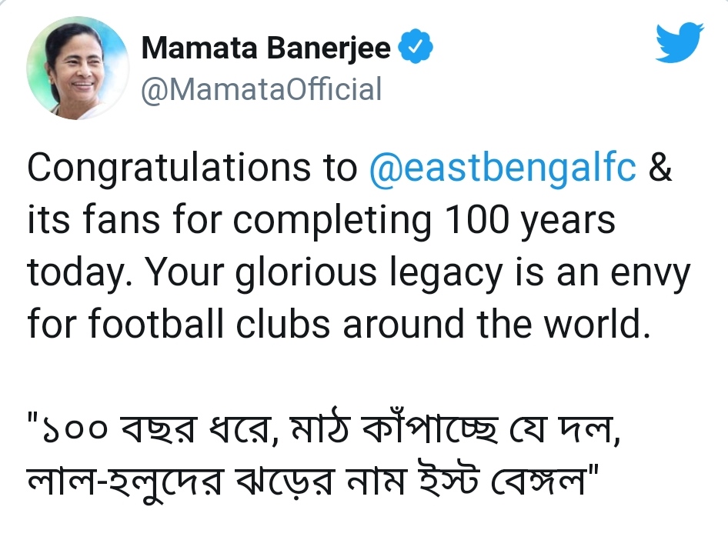The image size is (728, 560).
Task: Open the @eastbengalfc mention link
Action: point(503,170)
